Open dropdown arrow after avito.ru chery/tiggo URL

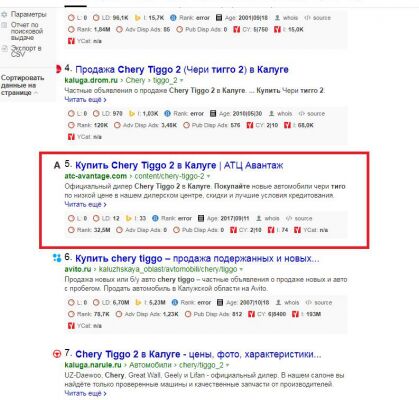(x=241, y=269)
